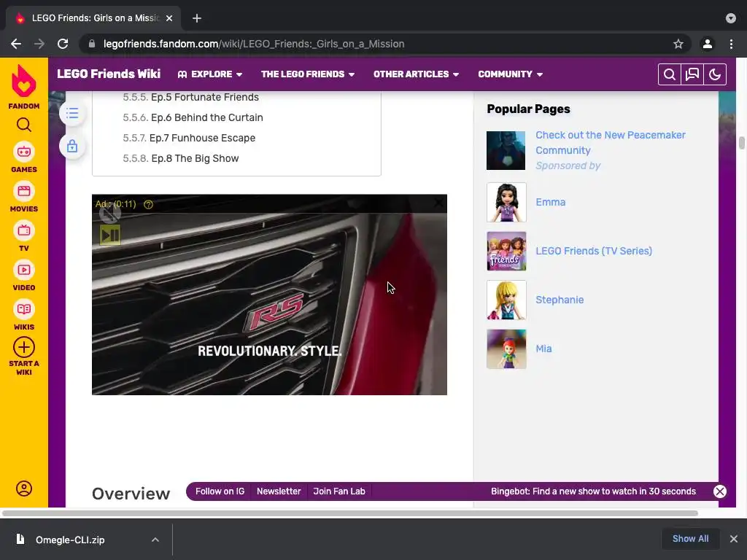Click the Fandom sidebar search icon
The height and width of the screenshot is (560, 747).
click(24, 125)
